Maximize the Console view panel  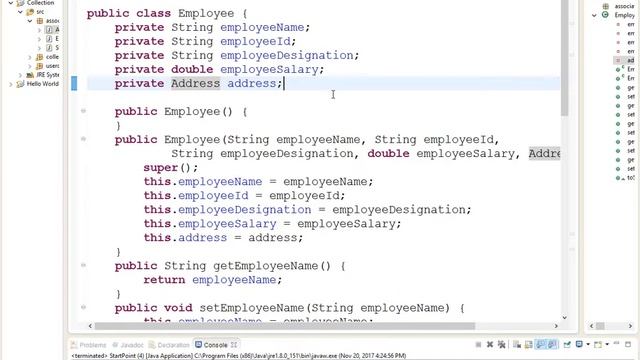pos(628,344)
